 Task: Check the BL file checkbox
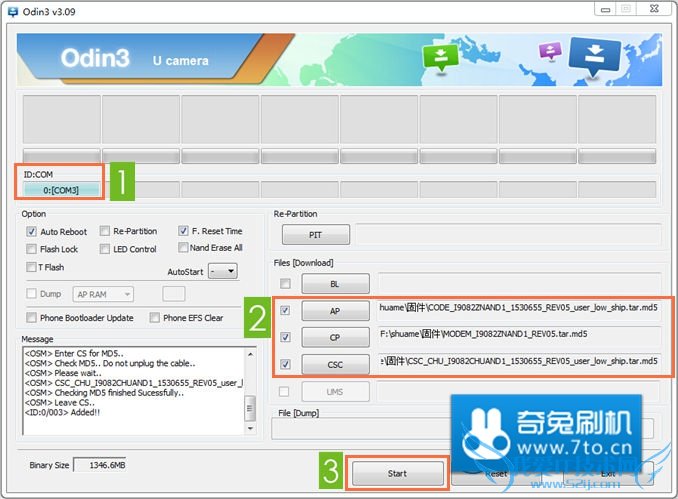pos(285,284)
